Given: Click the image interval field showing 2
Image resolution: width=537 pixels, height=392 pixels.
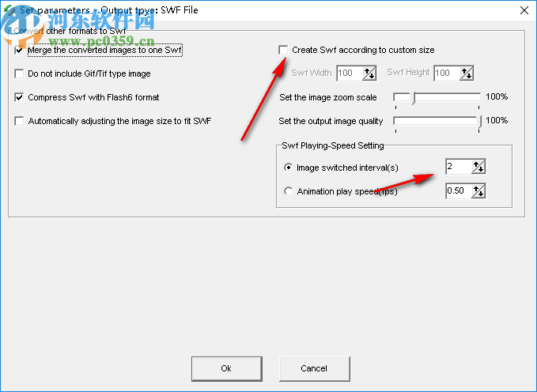Looking at the screenshot, I should (459, 167).
